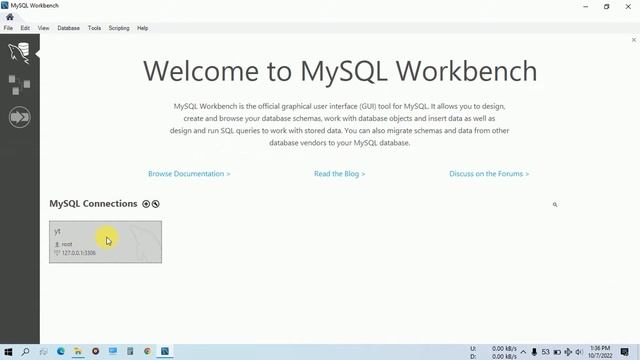Click the Welcome to MySQL Workbench title
Viewport: 640px width, 360px height.
[x=340, y=71]
